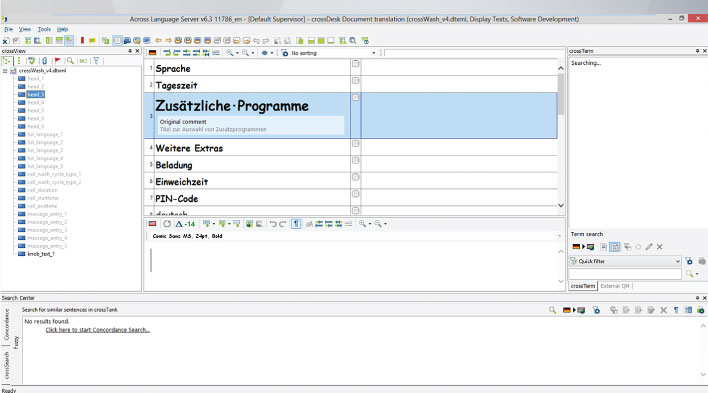Viewport: 708px width, 393px height.
Task: Click 'Click here to start Concordance Search' link
Action: [98, 330]
